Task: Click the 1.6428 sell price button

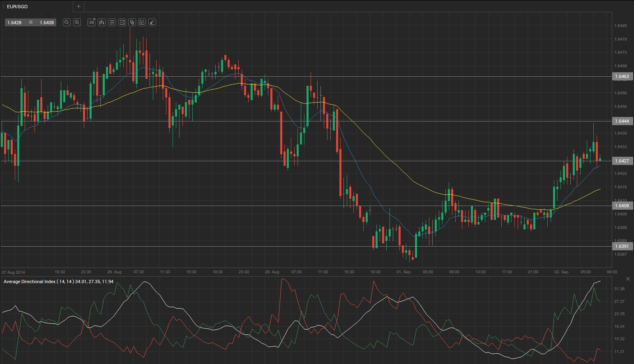Action: 15,23
